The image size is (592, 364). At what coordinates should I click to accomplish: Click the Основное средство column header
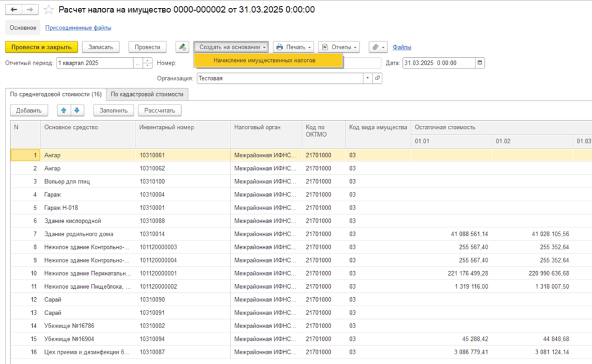[88, 134]
